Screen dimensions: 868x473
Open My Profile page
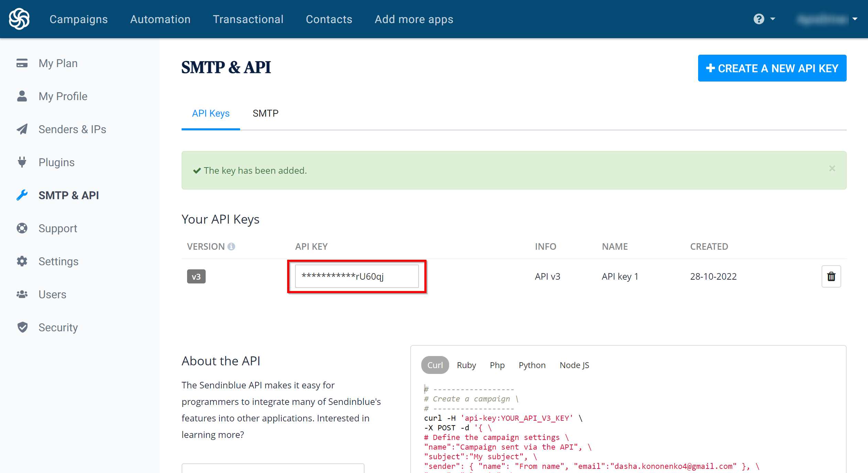pos(63,96)
